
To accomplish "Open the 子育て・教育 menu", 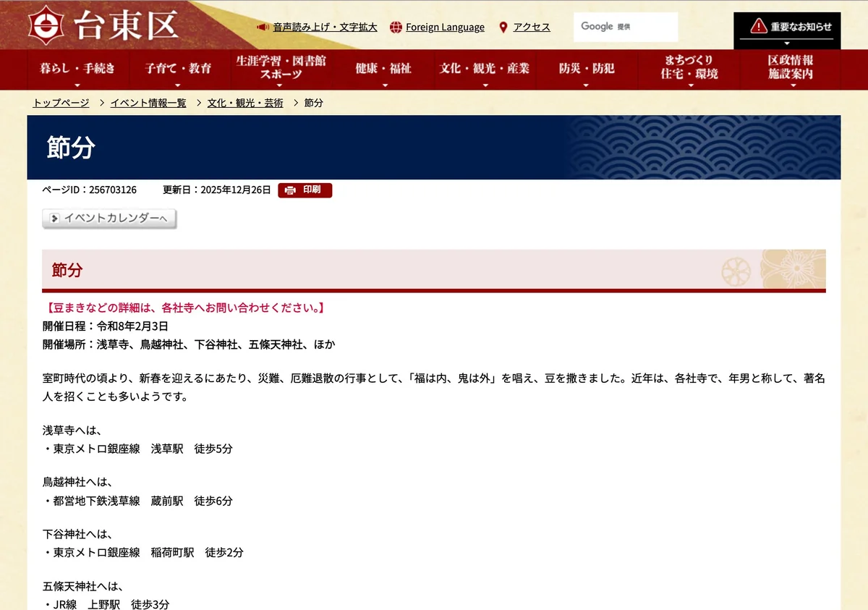I will 178,69.
